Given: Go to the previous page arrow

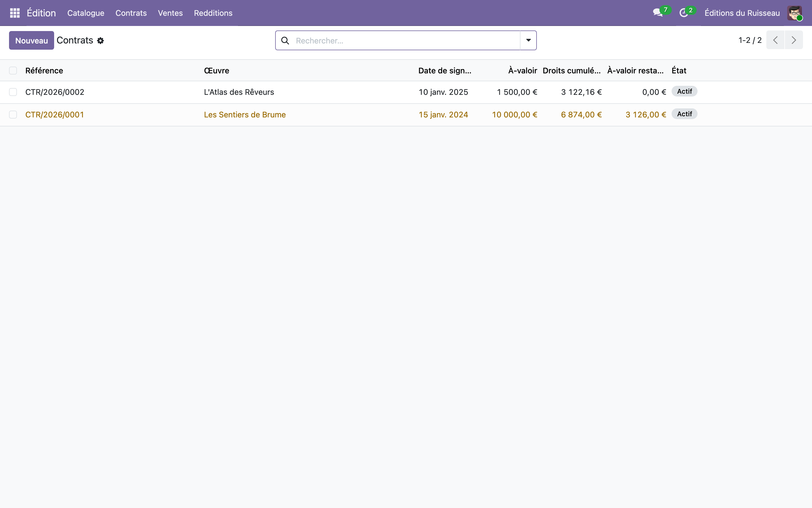Looking at the screenshot, I should click(x=775, y=40).
